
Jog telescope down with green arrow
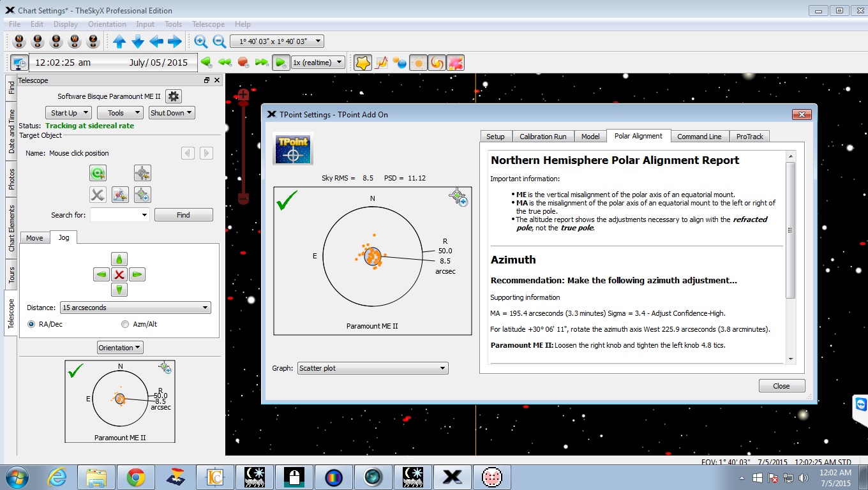pyautogui.click(x=119, y=290)
